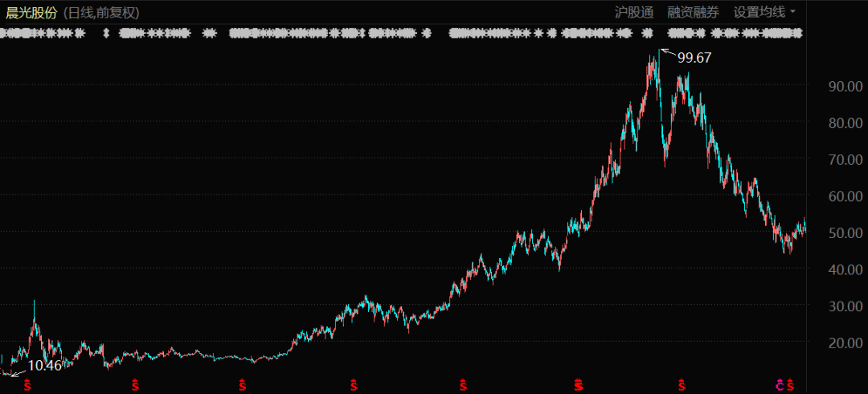
Task: Click the $ marker just left of the magenta C
Action: click(682, 384)
